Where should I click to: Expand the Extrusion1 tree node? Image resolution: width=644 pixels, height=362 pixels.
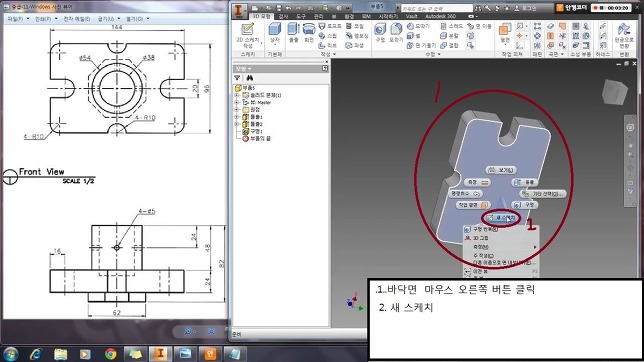237,117
